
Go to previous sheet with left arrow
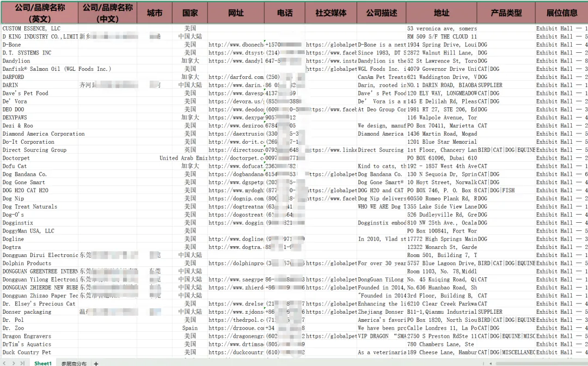(x=4, y=363)
